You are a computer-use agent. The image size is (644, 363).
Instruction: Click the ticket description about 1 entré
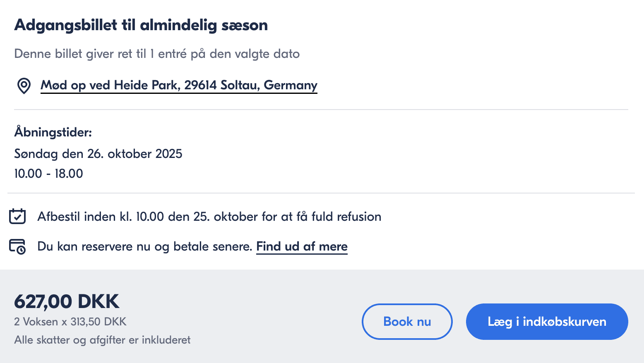(157, 54)
